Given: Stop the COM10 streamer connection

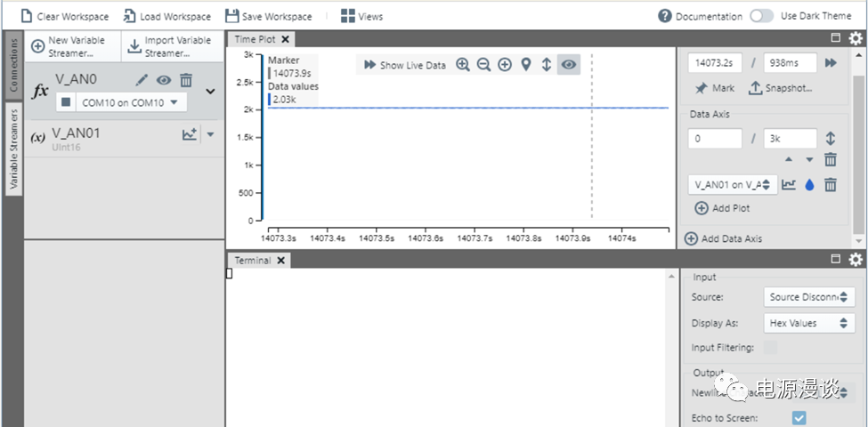Looking at the screenshot, I should pos(65,102).
